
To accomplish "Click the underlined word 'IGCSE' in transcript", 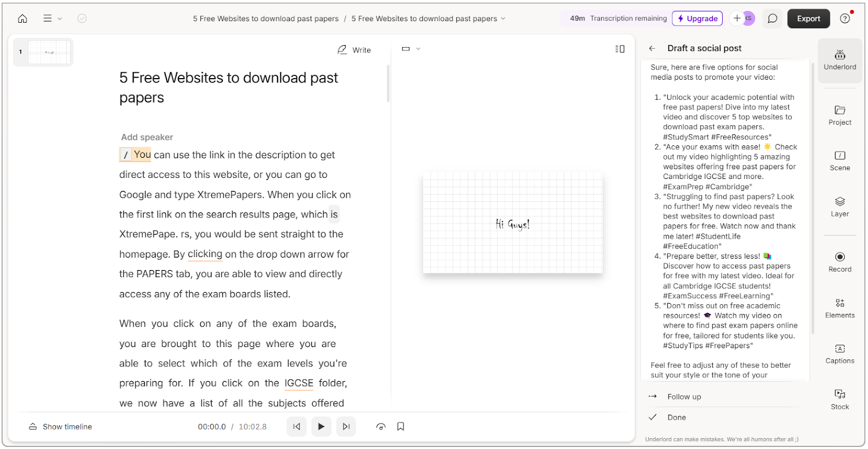I will pyautogui.click(x=299, y=383).
